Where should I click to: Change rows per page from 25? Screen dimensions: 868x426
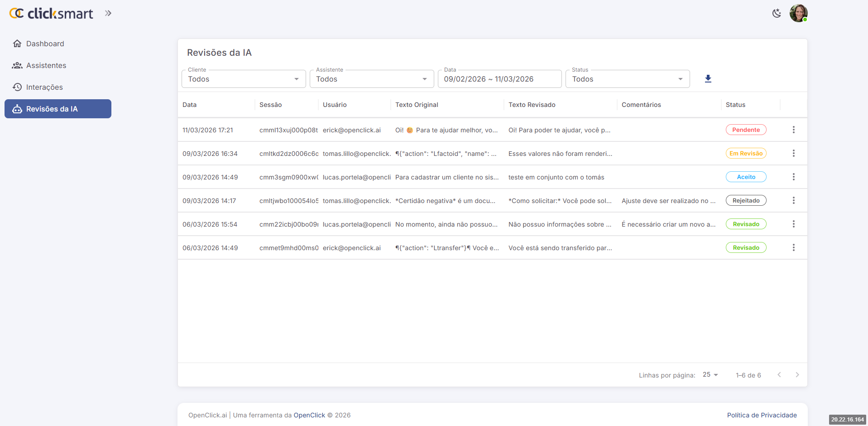point(710,375)
